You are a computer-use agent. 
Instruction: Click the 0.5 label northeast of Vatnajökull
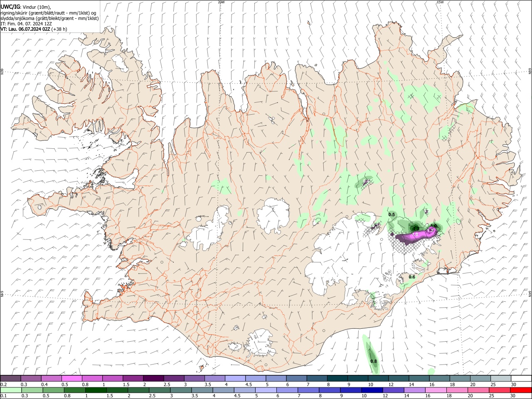pyautogui.click(x=392, y=214)
